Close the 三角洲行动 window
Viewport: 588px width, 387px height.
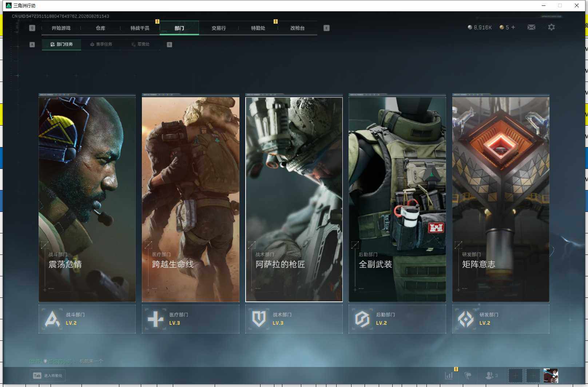click(x=577, y=5)
